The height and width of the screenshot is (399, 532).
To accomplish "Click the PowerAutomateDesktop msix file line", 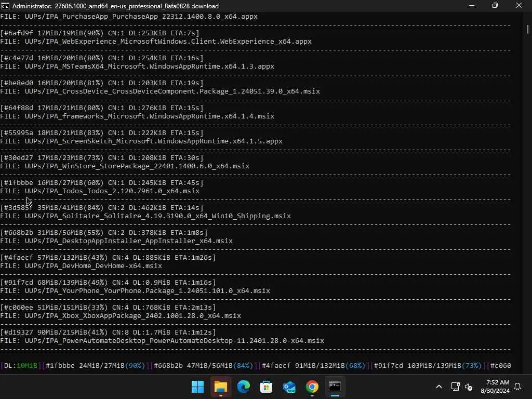I will click(x=162, y=341).
